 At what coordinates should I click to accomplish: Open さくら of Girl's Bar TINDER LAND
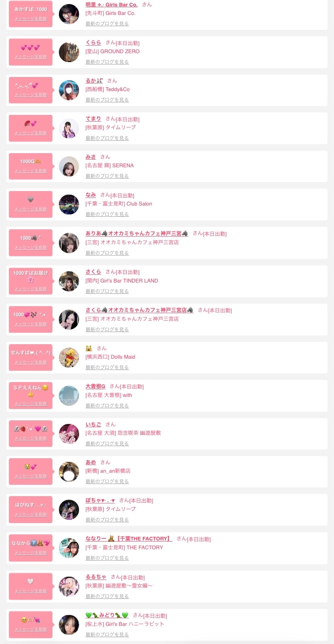[x=93, y=272]
